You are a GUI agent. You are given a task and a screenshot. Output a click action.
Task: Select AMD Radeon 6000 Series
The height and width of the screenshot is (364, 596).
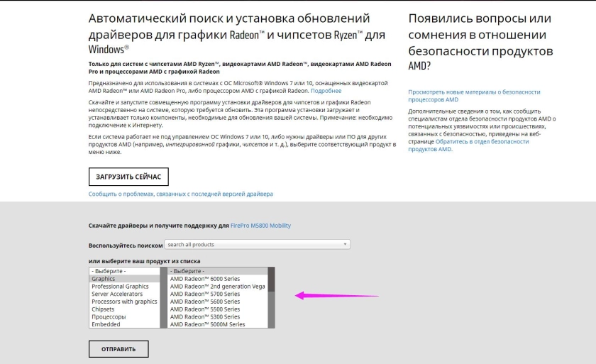(x=218, y=279)
